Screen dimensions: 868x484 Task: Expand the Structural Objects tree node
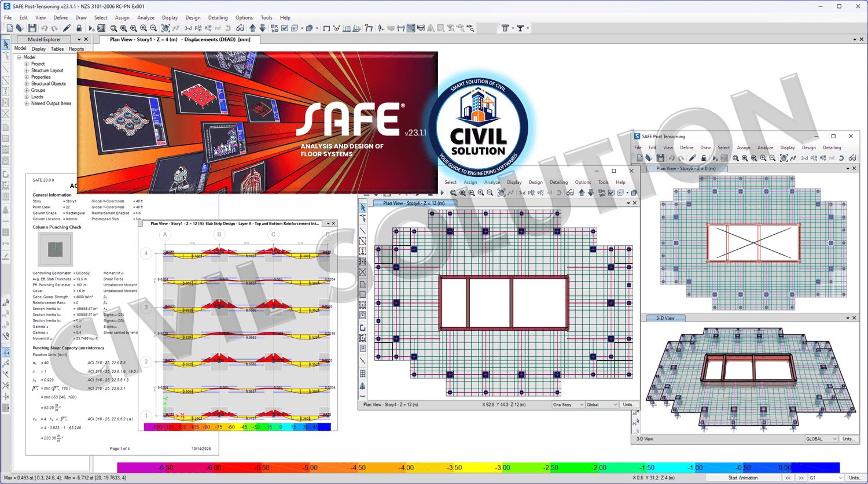(27, 84)
